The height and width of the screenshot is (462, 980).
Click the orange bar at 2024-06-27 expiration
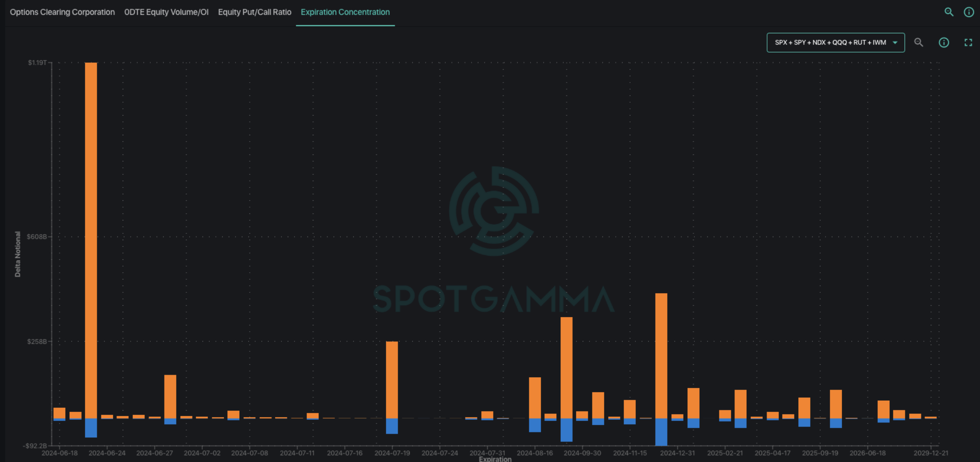pos(170,396)
